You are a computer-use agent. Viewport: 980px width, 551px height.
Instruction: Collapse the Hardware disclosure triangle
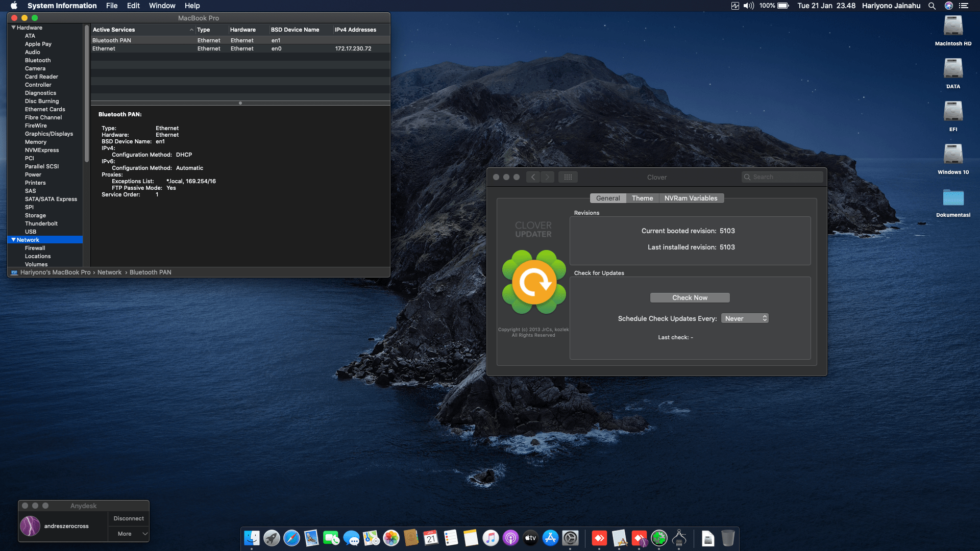[13, 28]
